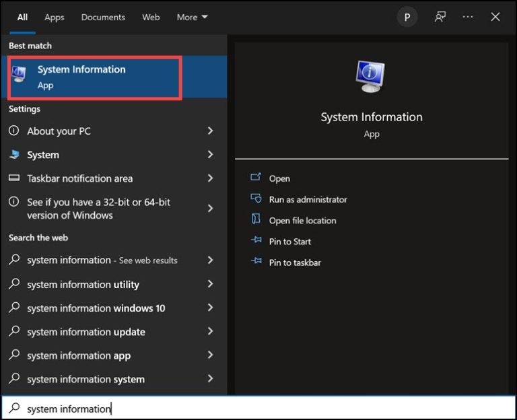Image resolution: width=517 pixels, height=420 pixels.
Task: Click the search magnifier icon in search box
Action: (x=14, y=409)
